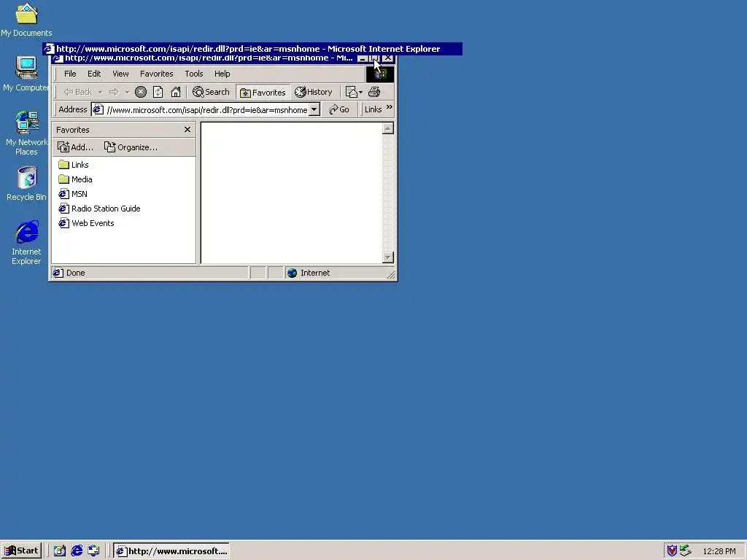Viewport: 747px width, 560px height.
Task: Click the Mail toolbar icon
Action: 351,92
